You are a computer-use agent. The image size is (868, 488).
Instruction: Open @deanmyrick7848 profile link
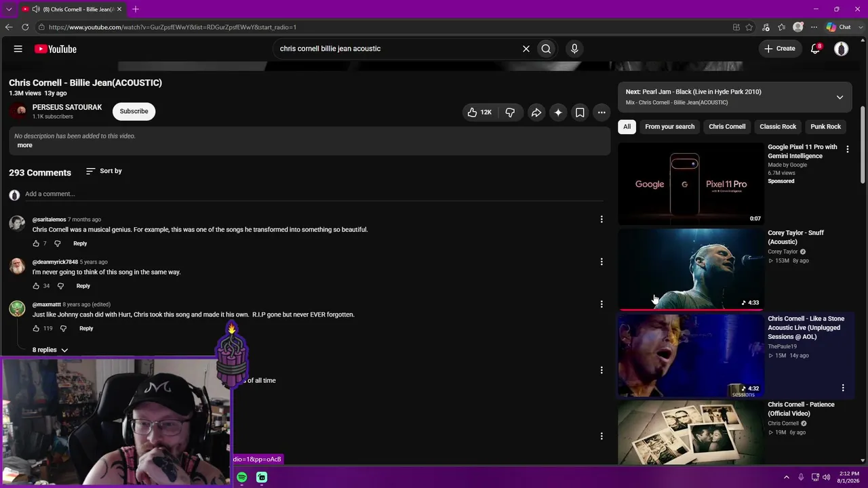(x=55, y=262)
